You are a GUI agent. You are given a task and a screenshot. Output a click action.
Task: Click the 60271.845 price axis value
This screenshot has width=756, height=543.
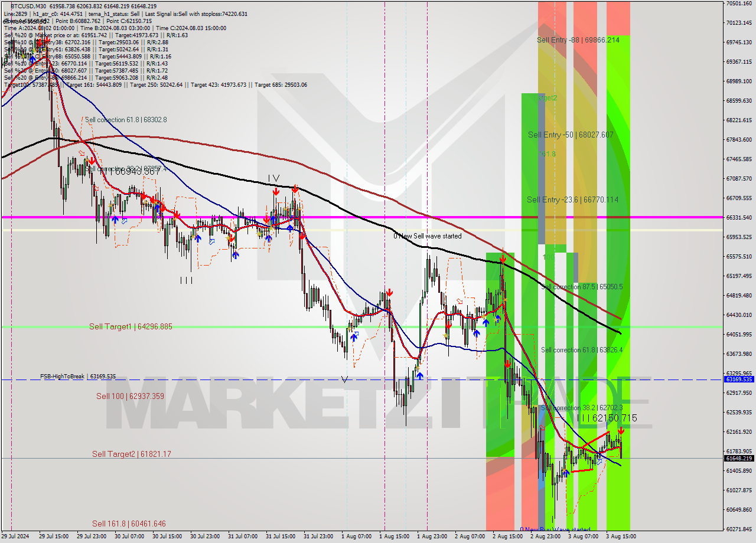[739, 529]
